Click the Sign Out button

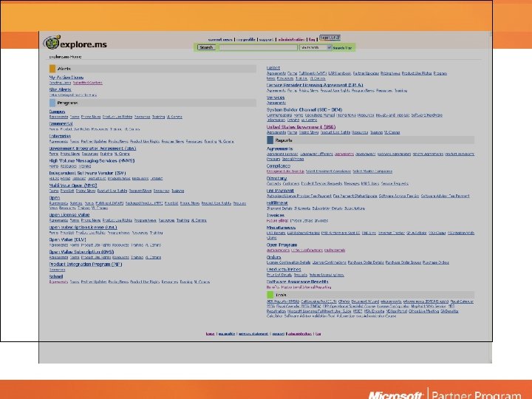330,38
